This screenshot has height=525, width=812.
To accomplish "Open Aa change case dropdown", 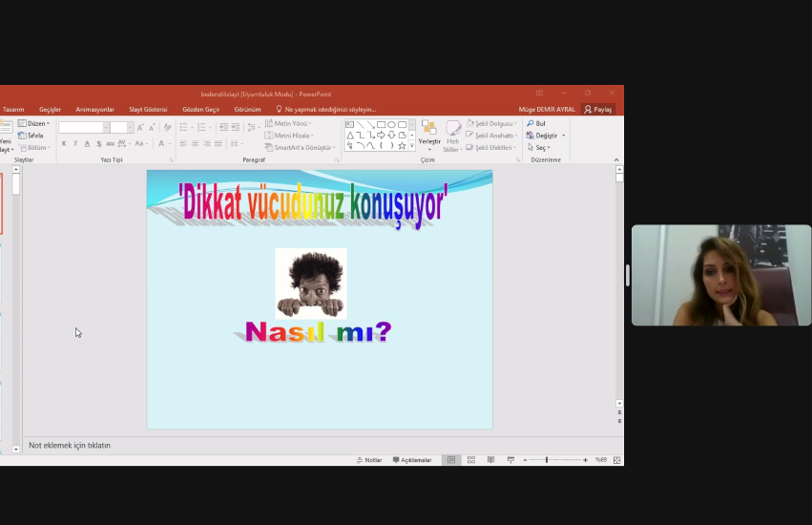I will (x=141, y=143).
